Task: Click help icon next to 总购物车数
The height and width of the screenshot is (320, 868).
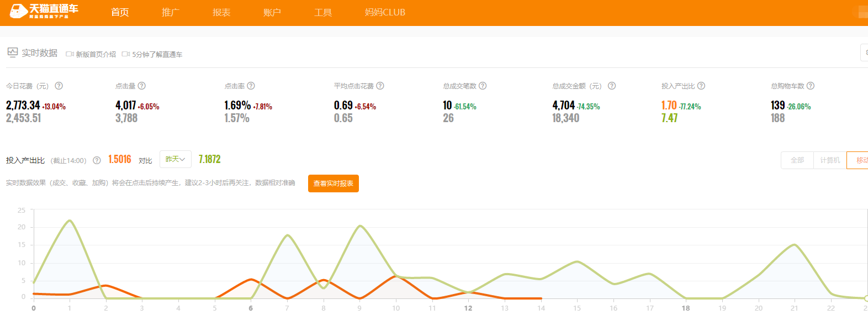Action: [811, 86]
